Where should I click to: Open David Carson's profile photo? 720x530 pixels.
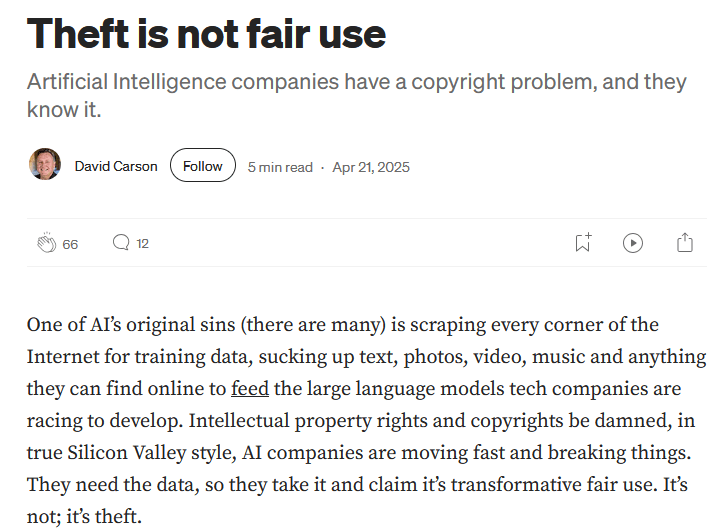45,165
